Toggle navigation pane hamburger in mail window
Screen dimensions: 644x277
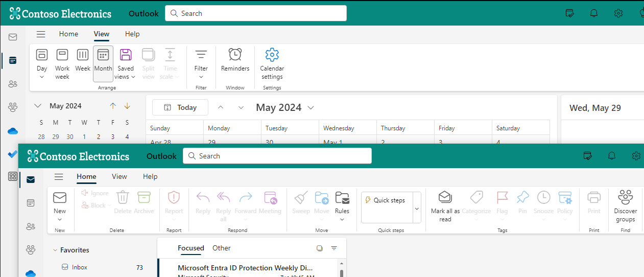point(59,177)
